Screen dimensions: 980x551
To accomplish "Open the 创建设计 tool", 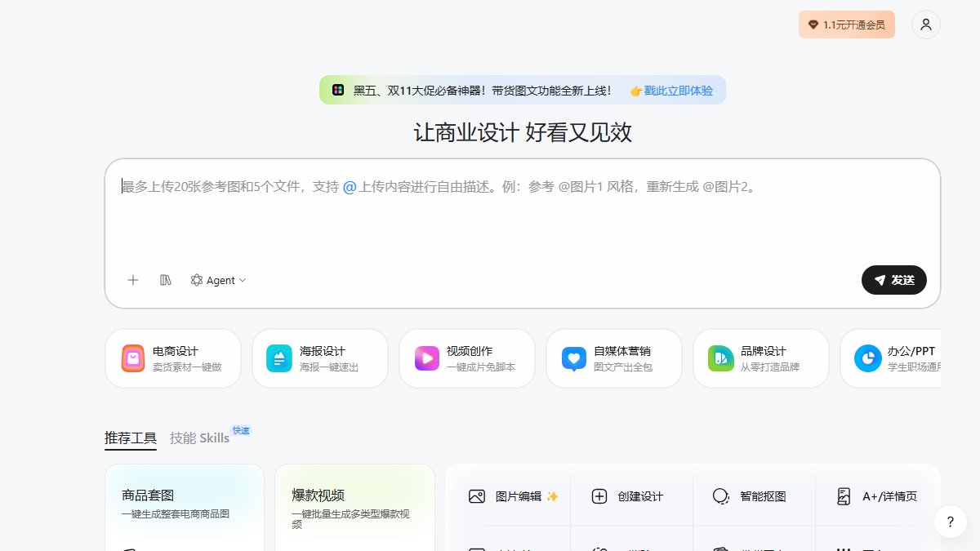I will click(x=631, y=496).
